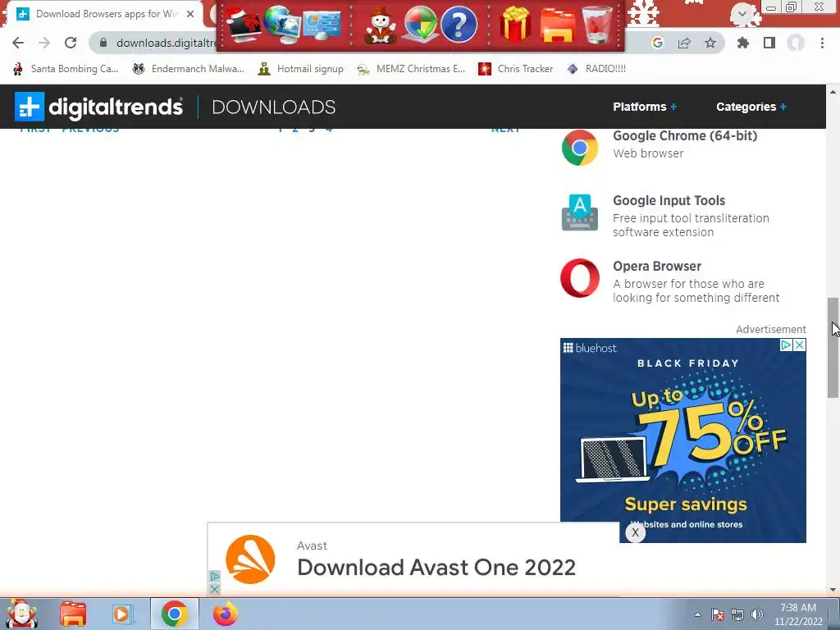This screenshot has height=630, width=840.
Task: Show hidden system tray icons
Action: [x=697, y=614]
